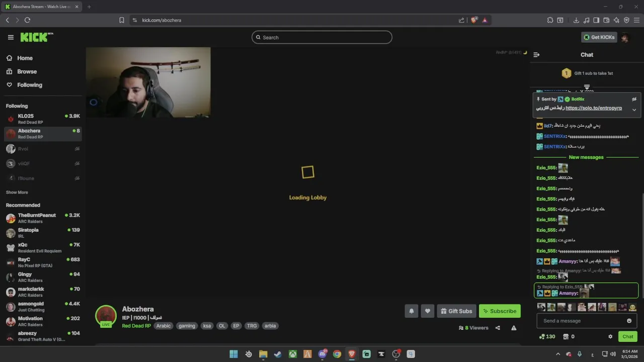
Task: Open browser downloads icon
Action: pos(576,20)
